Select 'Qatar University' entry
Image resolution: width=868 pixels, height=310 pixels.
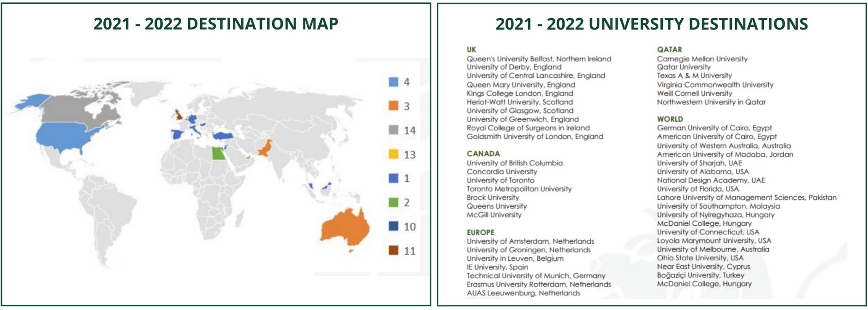point(684,67)
